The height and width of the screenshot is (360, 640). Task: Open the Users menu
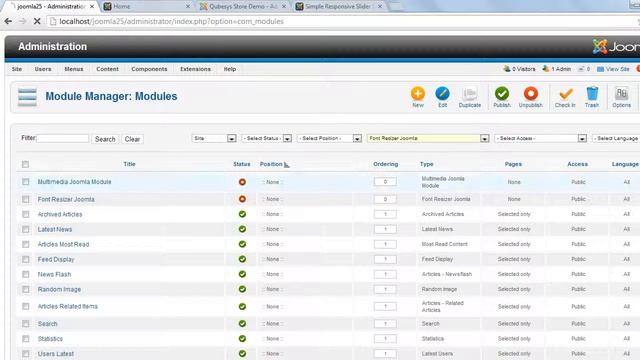pyautogui.click(x=43, y=69)
